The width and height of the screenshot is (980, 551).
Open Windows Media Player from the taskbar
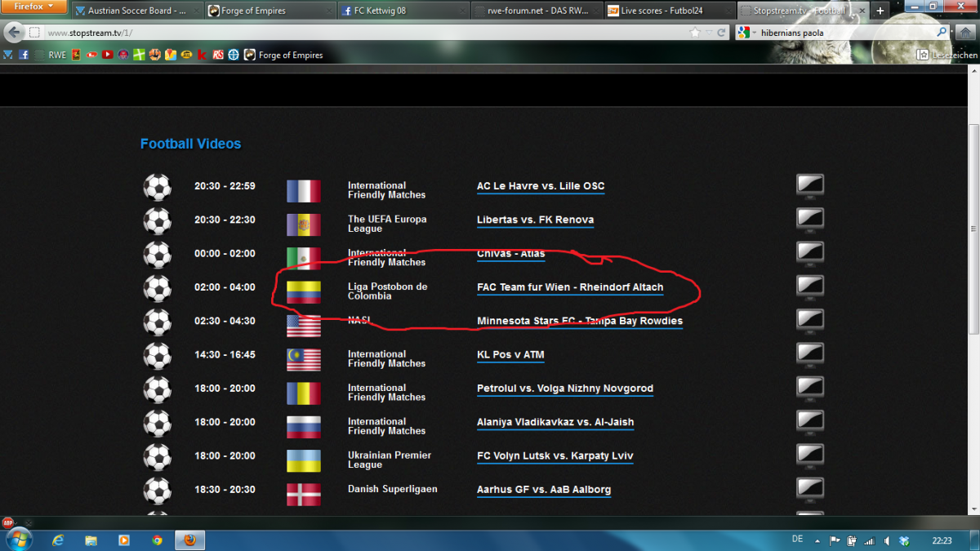click(123, 540)
